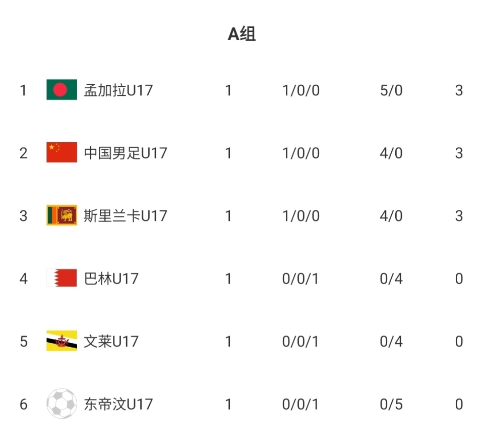
Task: Click the Brunei flag icon
Action: (62, 341)
